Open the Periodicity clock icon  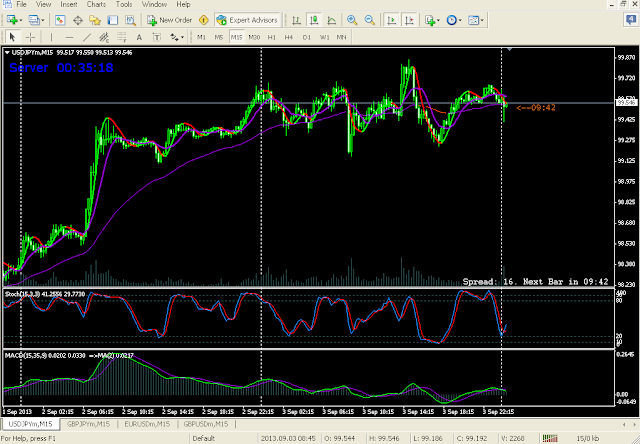(x=451, y=20)
